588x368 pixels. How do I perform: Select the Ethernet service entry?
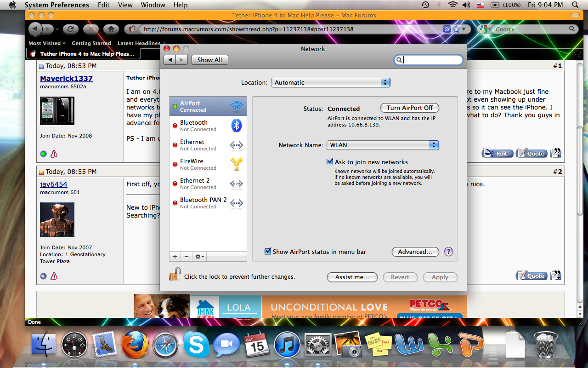tap(208, 145)
